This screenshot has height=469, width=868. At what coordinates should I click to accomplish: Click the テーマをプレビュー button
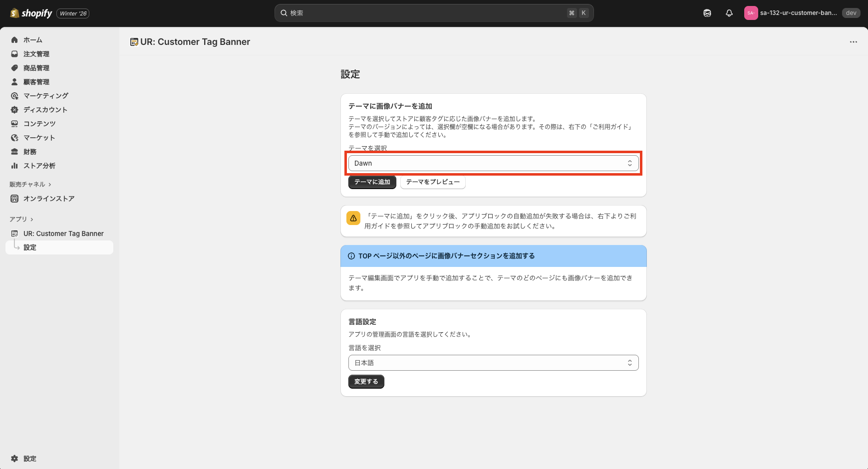tap(432, 182)
